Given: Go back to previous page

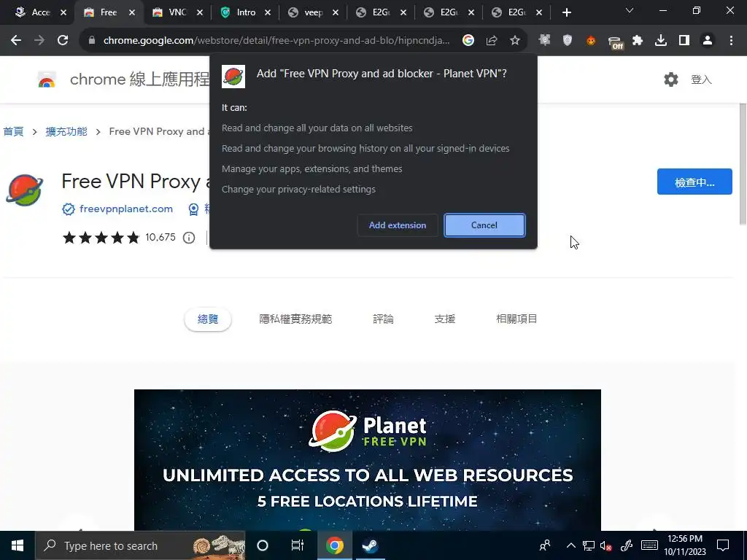Looking at the screenshot, I should 16,41.
